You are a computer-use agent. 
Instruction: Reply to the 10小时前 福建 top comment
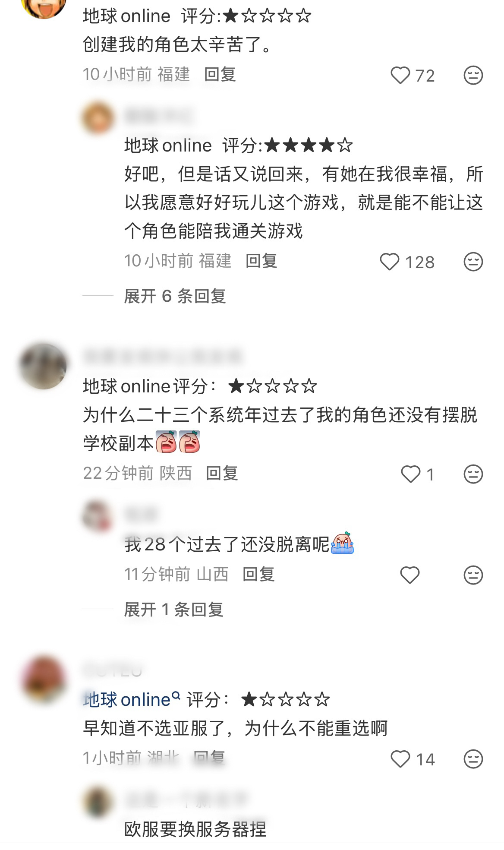(220, 74)
